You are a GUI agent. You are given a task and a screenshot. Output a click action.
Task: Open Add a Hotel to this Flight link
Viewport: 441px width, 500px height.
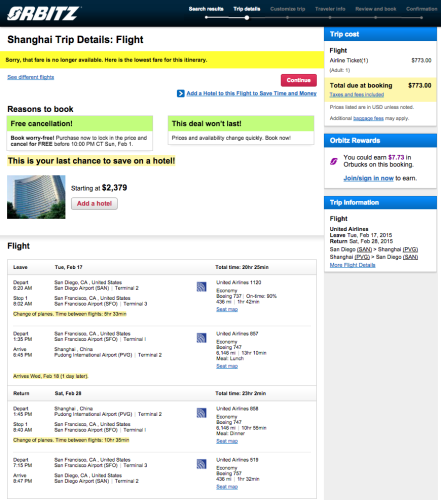coord(251,93)
